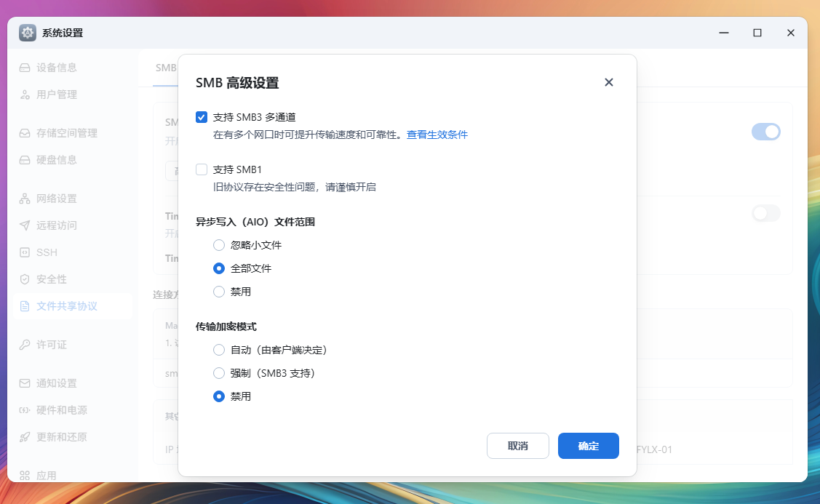Click the file sharing protocol document icon

coord(25,306)
